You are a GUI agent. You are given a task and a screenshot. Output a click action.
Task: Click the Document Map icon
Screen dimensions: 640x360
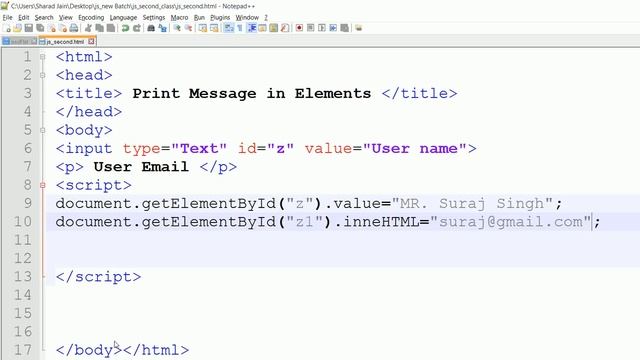(x=273, y=28)
